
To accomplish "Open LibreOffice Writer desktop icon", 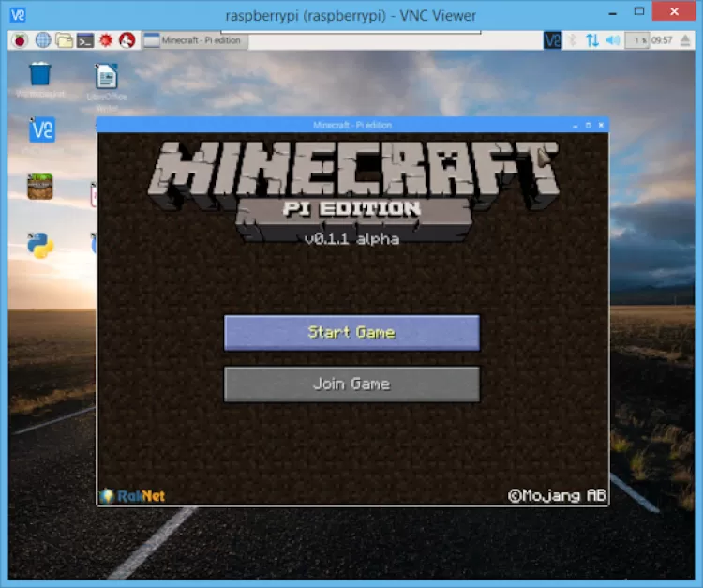I will pyautogui.click(x=107, y=87).
